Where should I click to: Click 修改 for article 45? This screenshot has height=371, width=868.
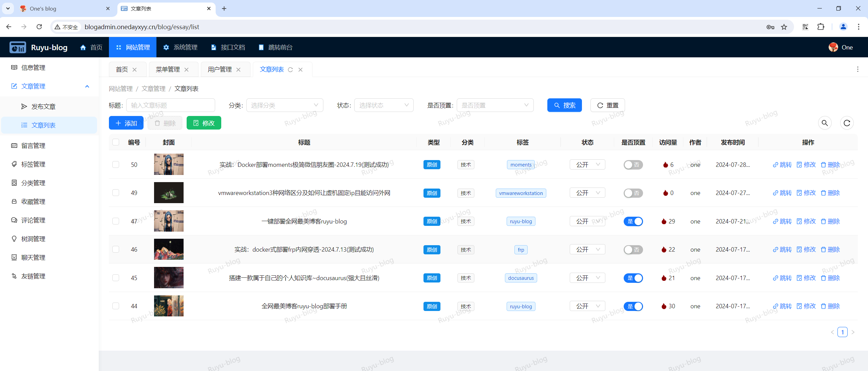point(806,278)
